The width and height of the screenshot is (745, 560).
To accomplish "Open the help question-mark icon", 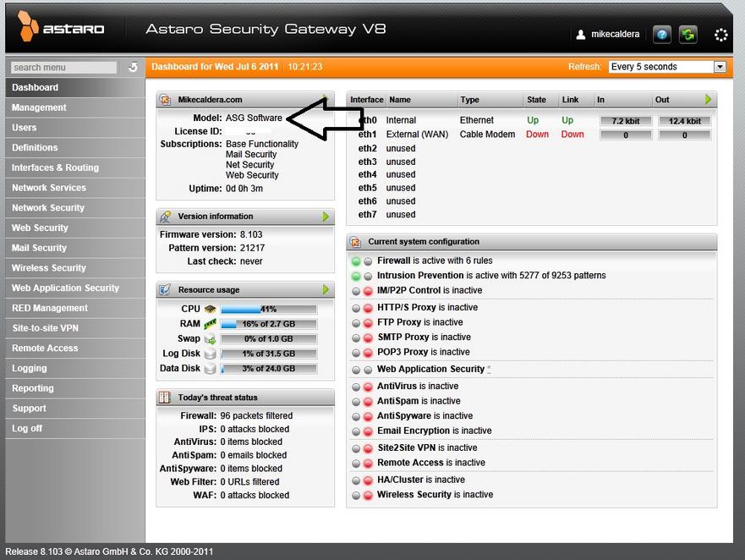I will coord(662,34).
